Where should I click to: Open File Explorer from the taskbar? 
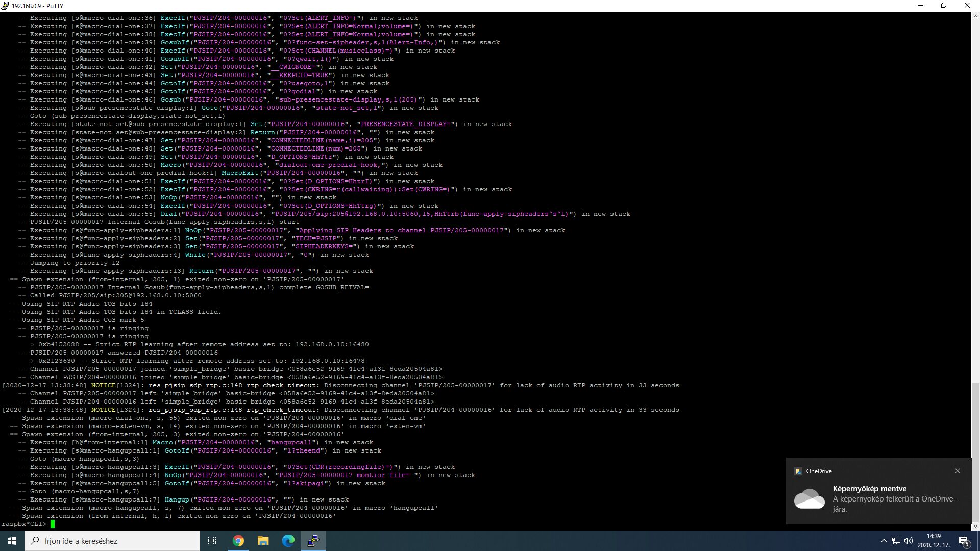263,541
